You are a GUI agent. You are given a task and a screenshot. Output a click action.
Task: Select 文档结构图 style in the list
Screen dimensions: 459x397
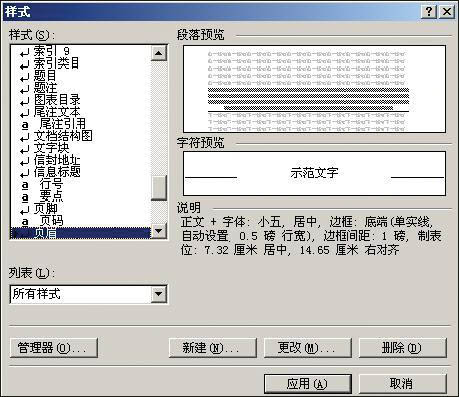(63, 136)
